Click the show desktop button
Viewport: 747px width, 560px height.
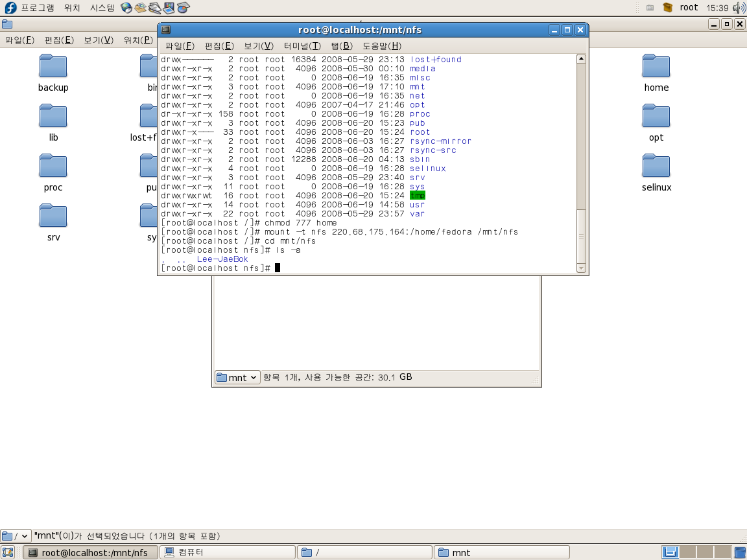click(8, 552)
